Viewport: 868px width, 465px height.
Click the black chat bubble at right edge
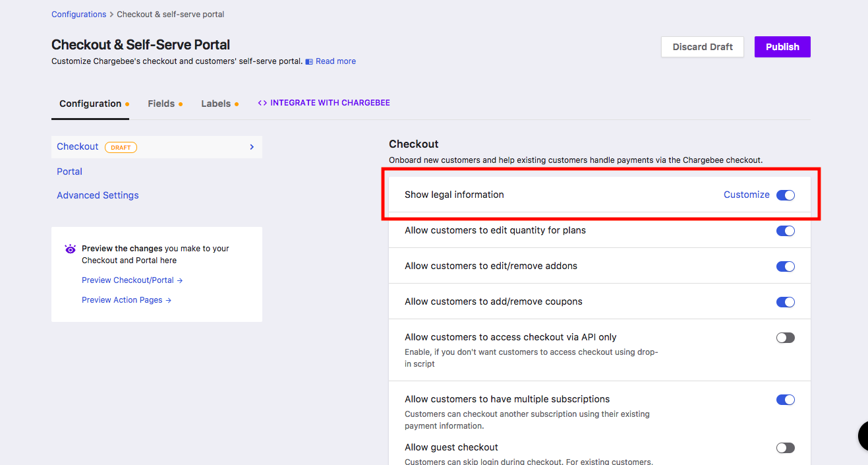(x=863, y=436)
